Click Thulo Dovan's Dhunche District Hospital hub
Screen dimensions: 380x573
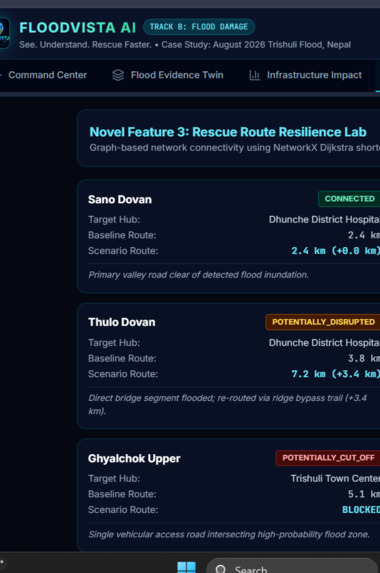pyautogui.click(x=324, y=343)
